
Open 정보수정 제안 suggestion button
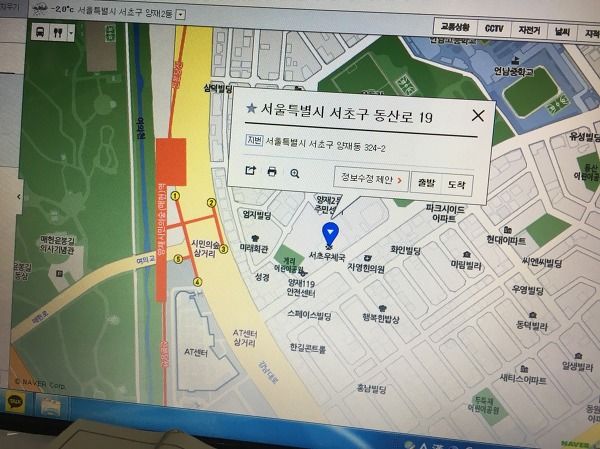tap(371, 179)
